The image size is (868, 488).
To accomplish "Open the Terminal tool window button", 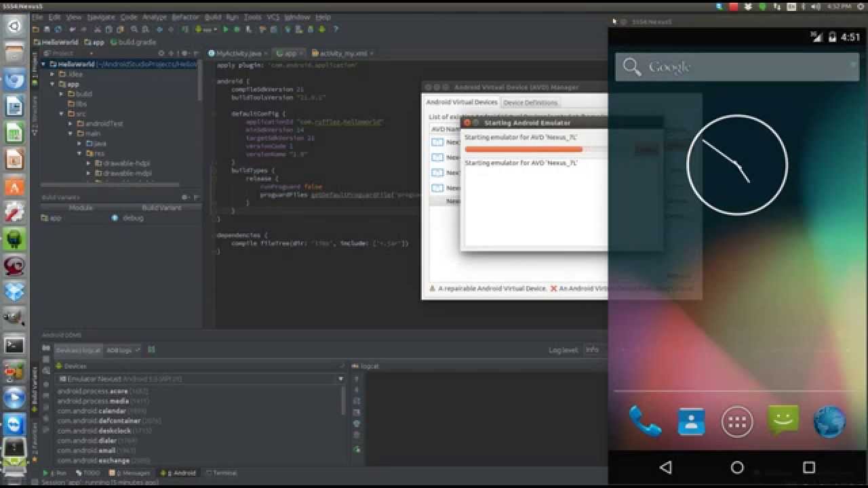I will pyautogui.click(x=221, y=473).
